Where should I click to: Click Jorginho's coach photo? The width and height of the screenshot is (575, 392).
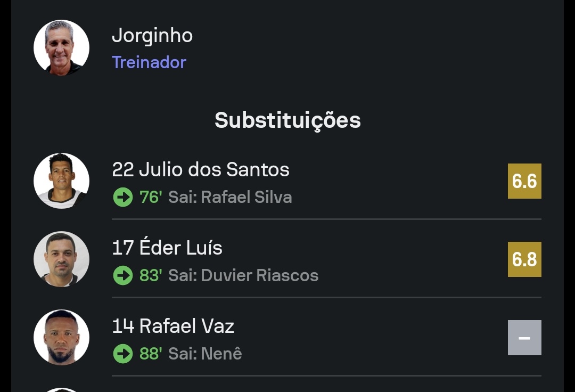(x=61, y=48)
